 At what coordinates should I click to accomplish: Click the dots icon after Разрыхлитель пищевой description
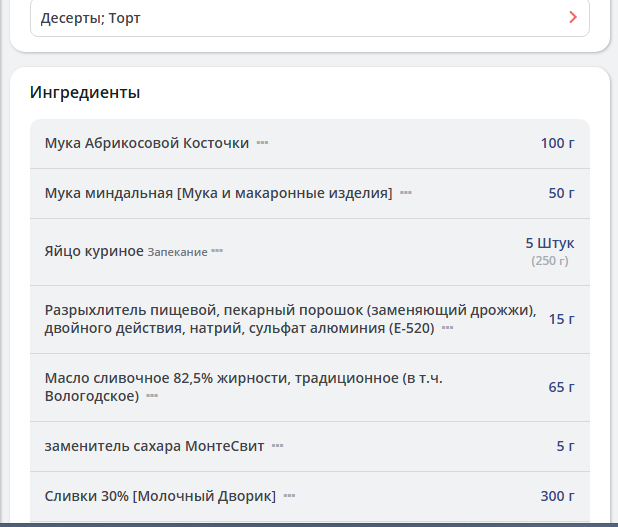[x=448, y=328]
